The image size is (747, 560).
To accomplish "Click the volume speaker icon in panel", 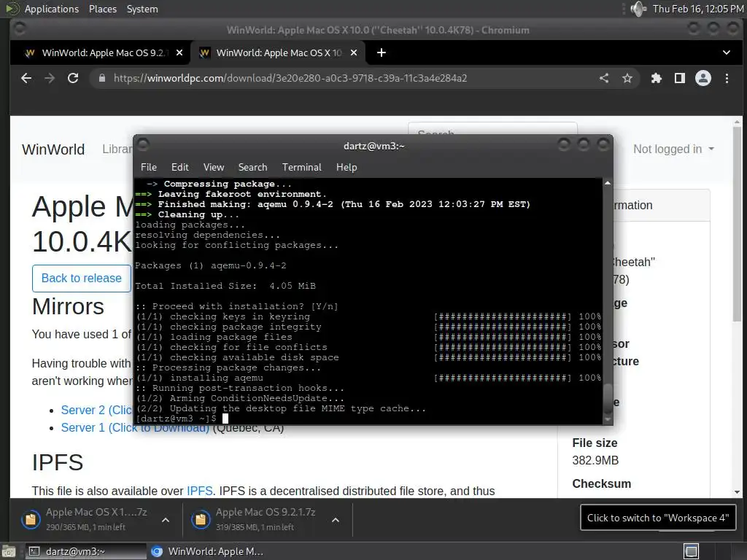I will pos(638,9).
